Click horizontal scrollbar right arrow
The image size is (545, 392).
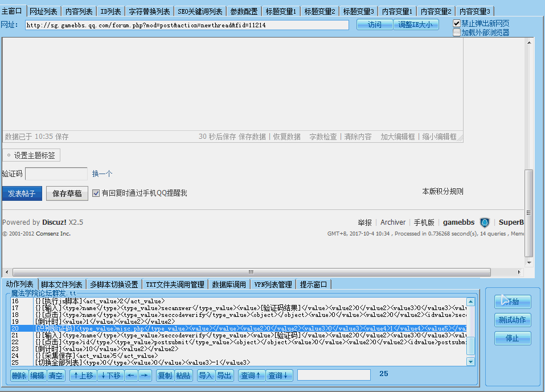pos(519,272)
